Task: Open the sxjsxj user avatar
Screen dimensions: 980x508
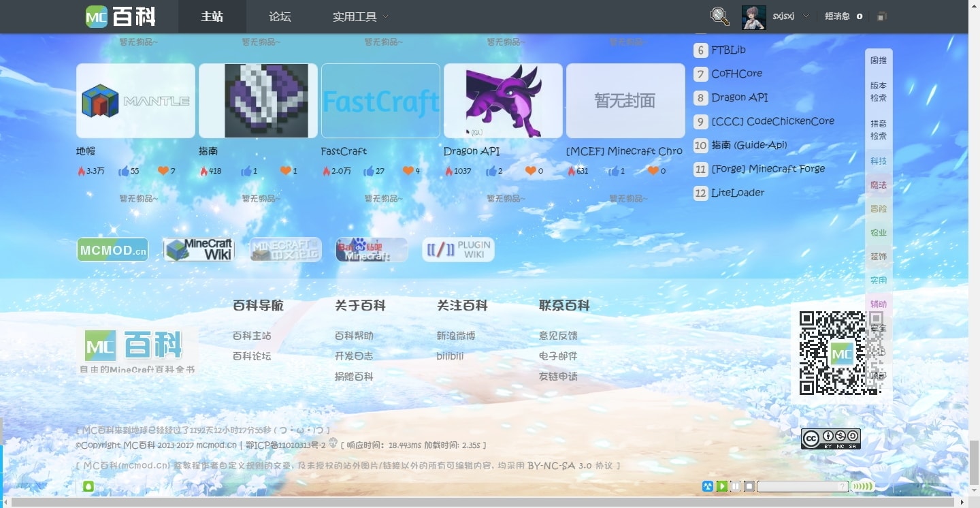Action: (753, 17)
